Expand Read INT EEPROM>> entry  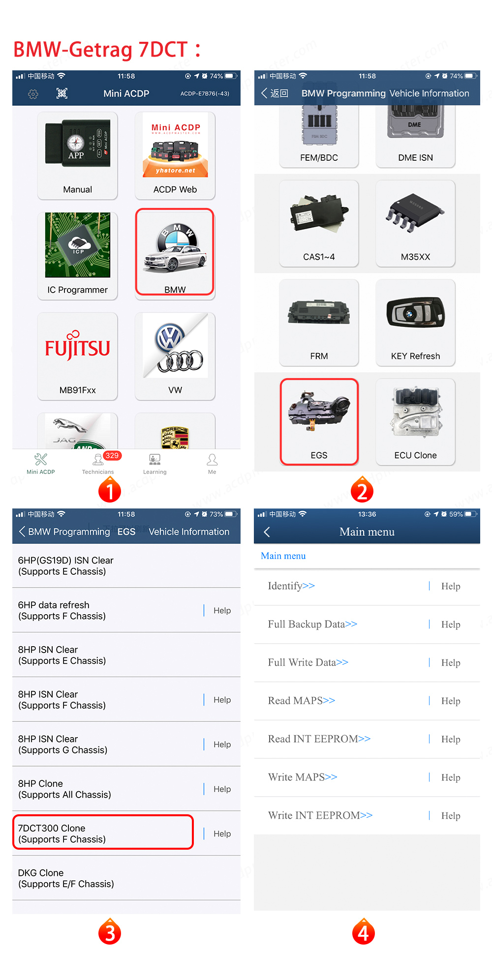coord(319,739)
